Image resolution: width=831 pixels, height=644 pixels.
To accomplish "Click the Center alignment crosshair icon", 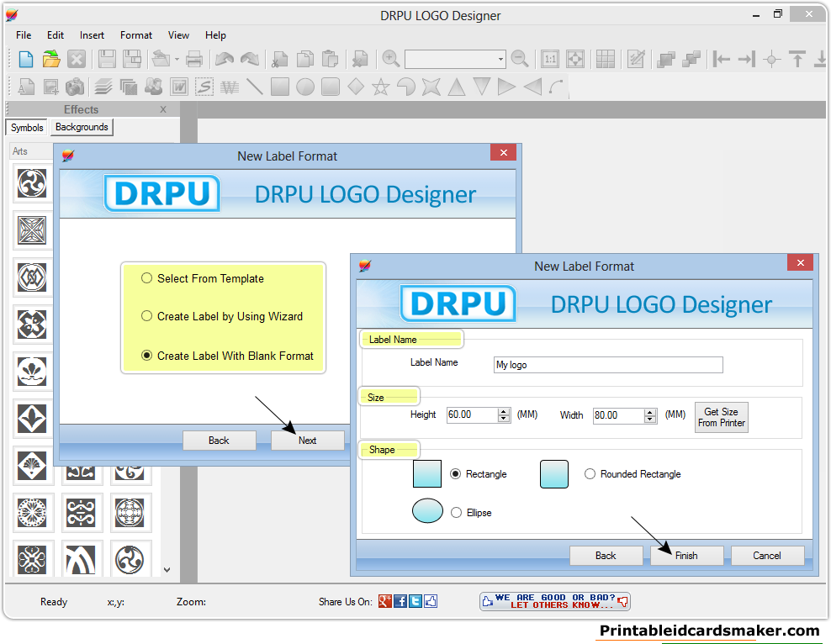I will click(771, 59).
